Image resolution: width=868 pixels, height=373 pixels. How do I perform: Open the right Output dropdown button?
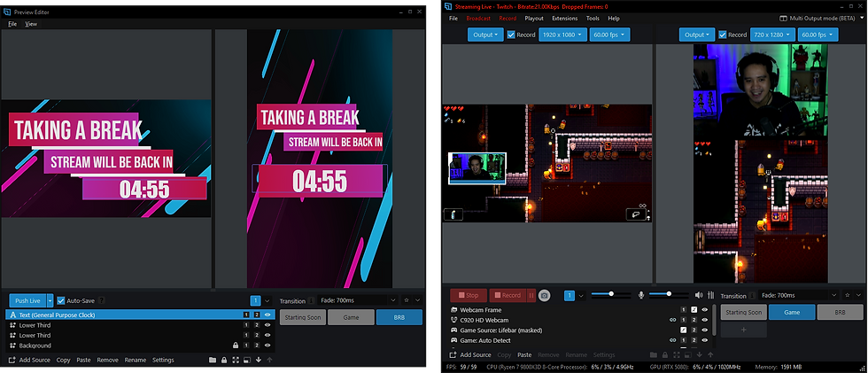coord(697,35)
